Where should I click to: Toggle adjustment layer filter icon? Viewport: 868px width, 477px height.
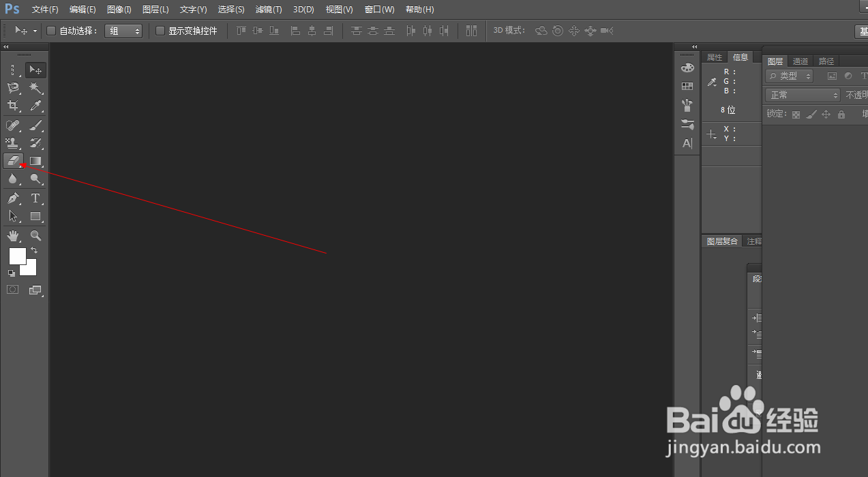(848, 76)
